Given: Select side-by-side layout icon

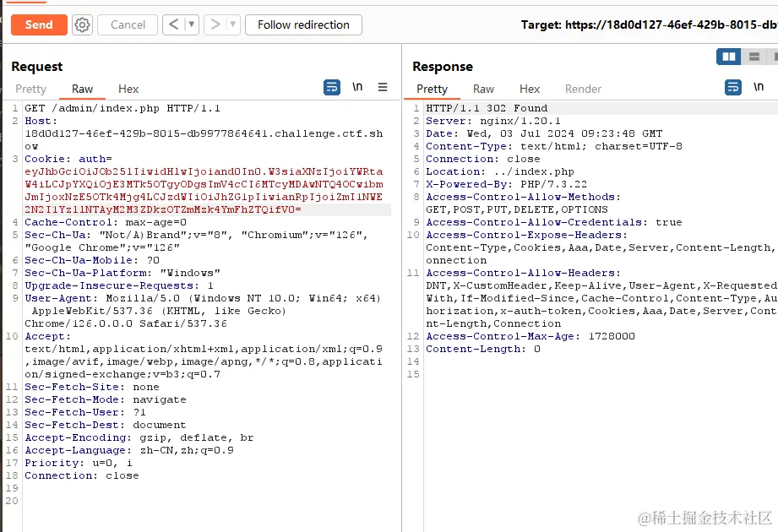Looking at the screenshot, I should click(728, 57).
